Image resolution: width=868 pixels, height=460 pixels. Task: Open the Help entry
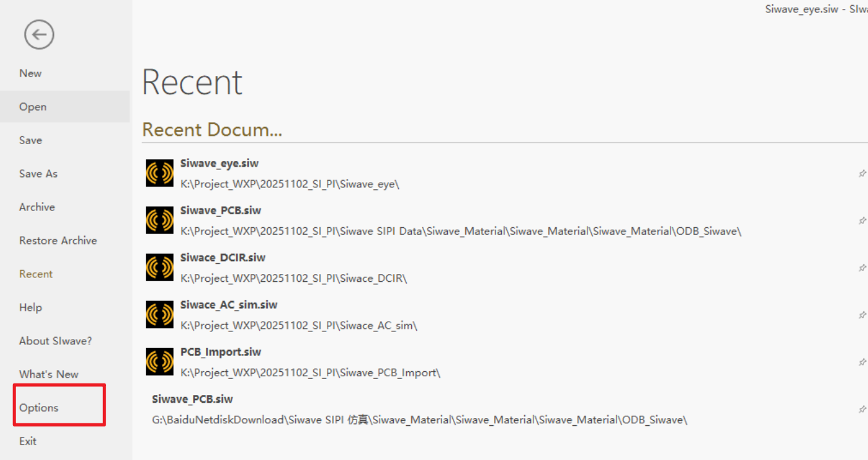(x=30, y=308)
